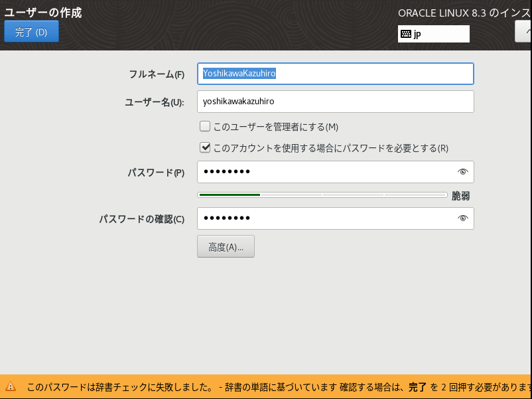Click the password strength bar
Screen dimensions: 532x399
tap(322, 195)
